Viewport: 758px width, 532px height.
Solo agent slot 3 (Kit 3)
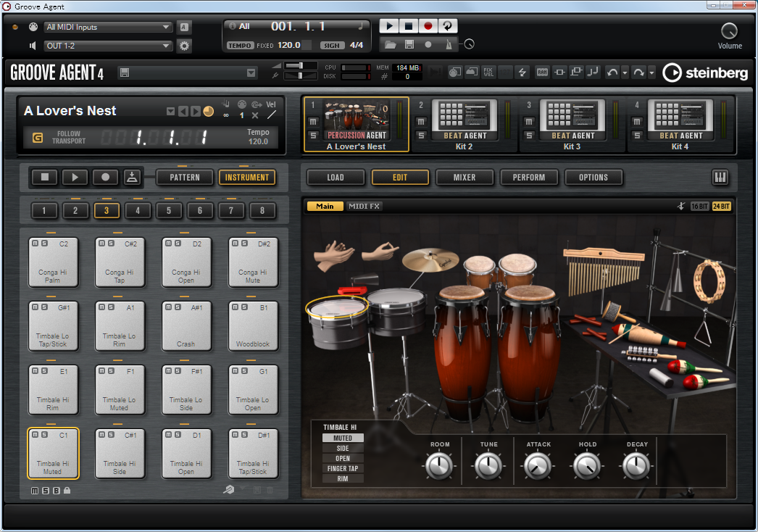tap(529, 136)
